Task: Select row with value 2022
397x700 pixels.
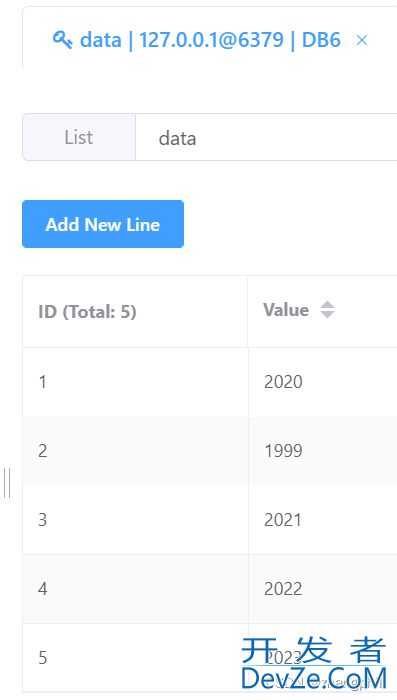Action: pyautogui.click(x=210, y=589)
